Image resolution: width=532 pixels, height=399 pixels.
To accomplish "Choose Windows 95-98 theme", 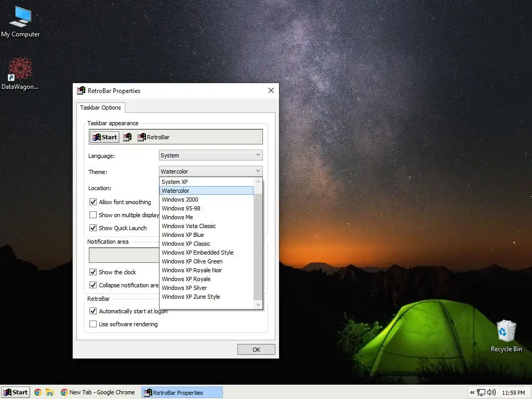I will click(206, 208).
